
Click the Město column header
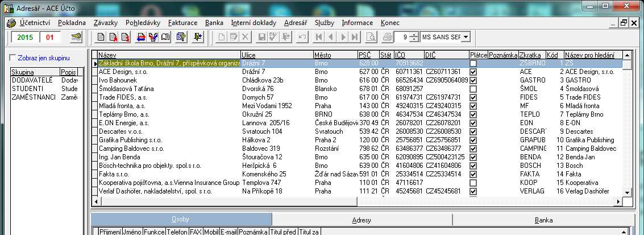point(335,55)
